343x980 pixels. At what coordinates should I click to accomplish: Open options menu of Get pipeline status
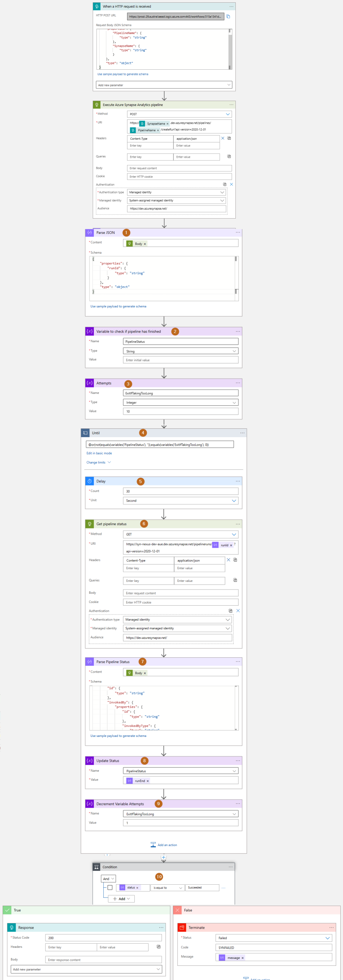click(x=238, y=524)
